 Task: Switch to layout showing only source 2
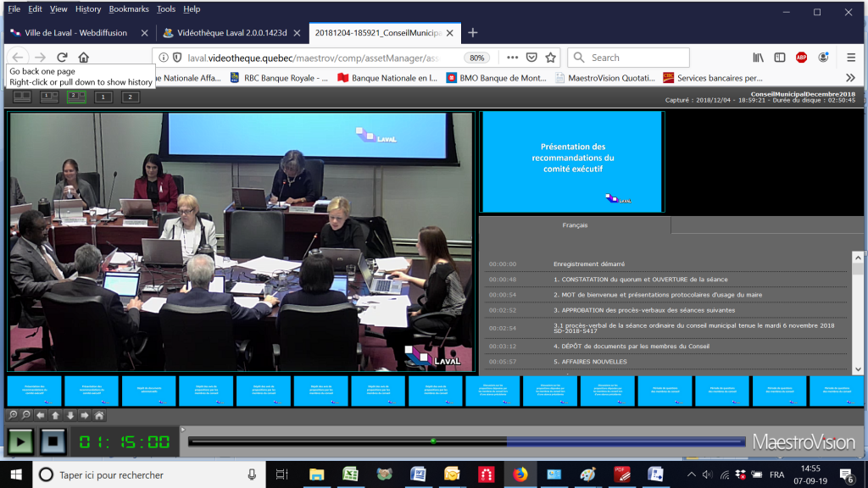pyautogui.click(x=131, y=97)
